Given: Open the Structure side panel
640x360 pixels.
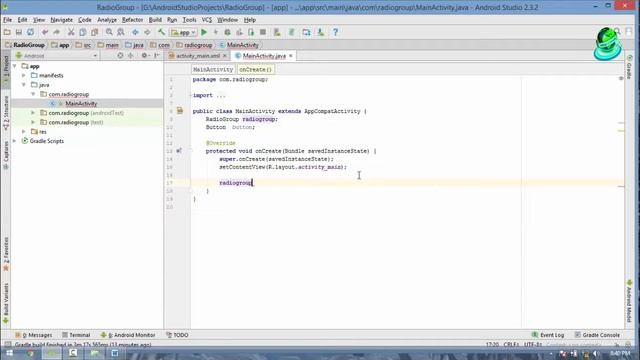Looking at the screenshot, I should [6, 113].
